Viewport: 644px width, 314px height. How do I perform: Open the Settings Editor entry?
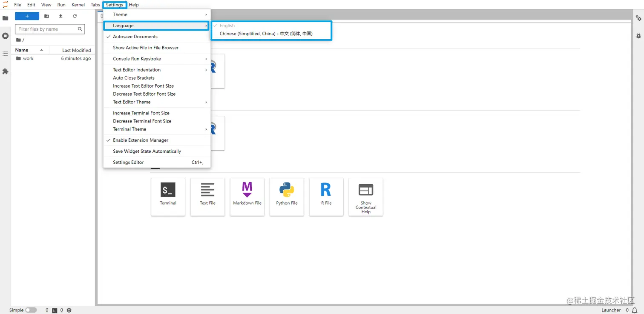(157, 162)
